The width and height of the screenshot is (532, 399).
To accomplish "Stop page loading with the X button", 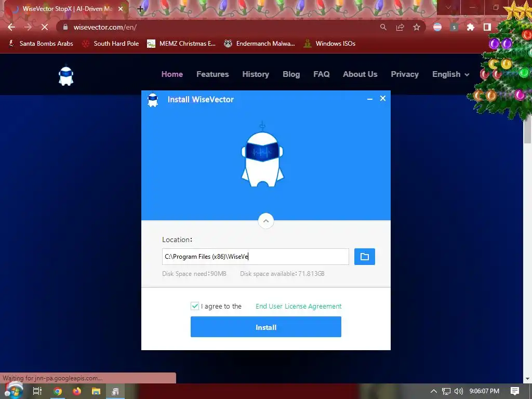I will [45, 27].
